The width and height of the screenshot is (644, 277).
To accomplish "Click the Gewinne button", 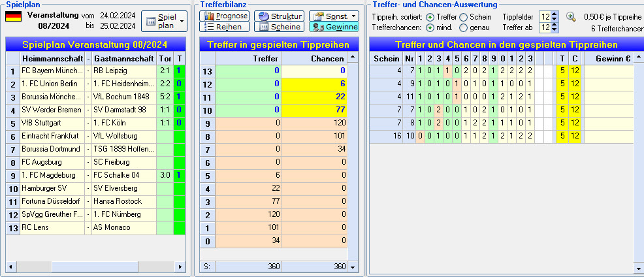I will point(334,27).
